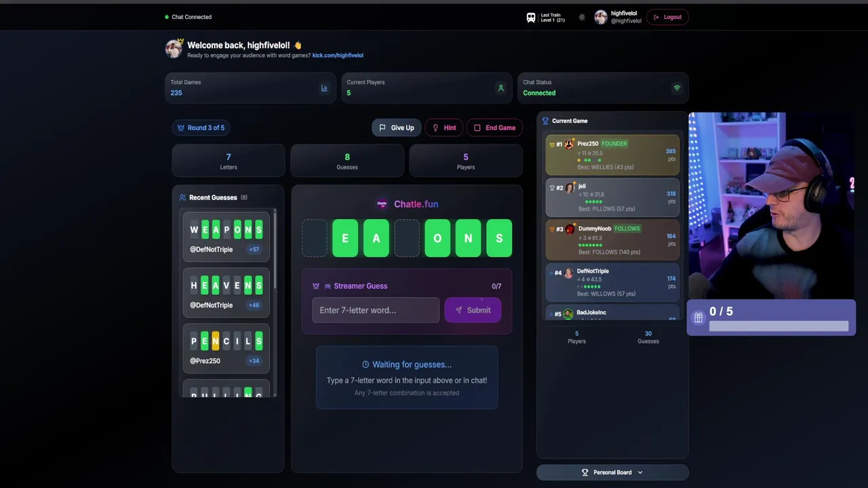Click the +57 points badge
Screen dimensions: 868x488
(x=254, y=249)
